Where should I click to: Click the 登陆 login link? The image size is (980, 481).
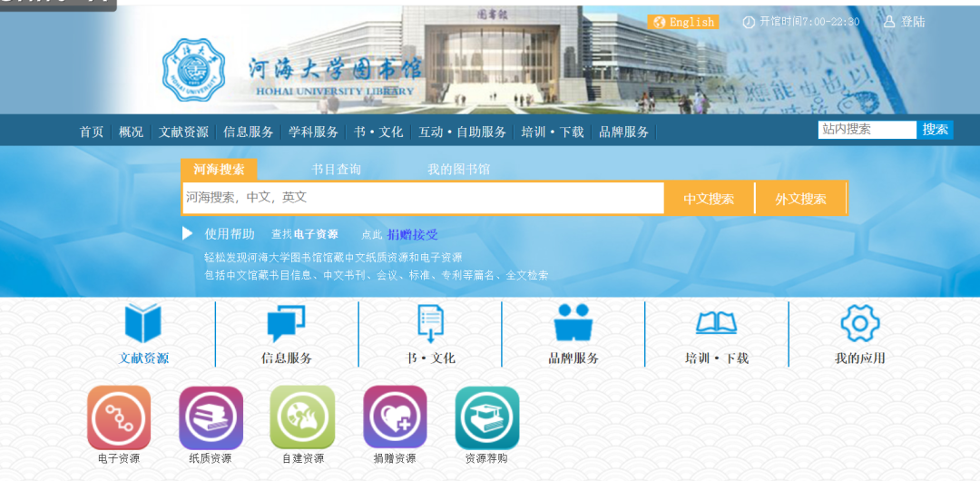[913, 22]
